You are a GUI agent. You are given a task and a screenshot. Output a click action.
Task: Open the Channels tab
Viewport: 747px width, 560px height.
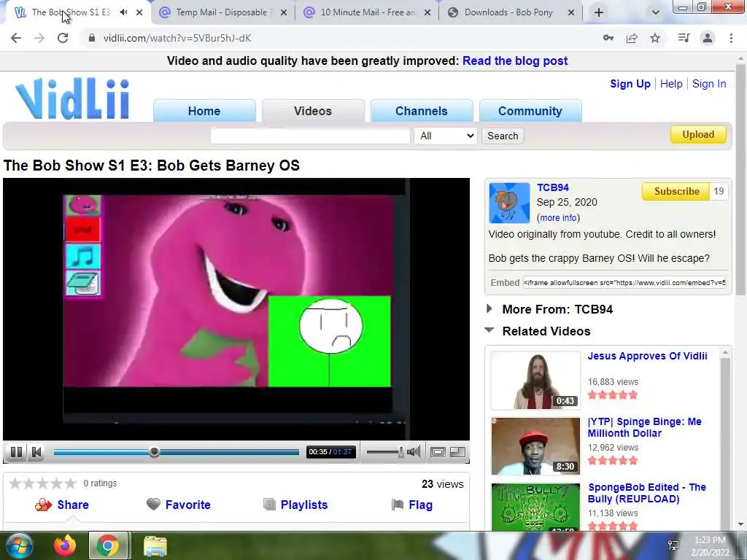coord(422,111)
